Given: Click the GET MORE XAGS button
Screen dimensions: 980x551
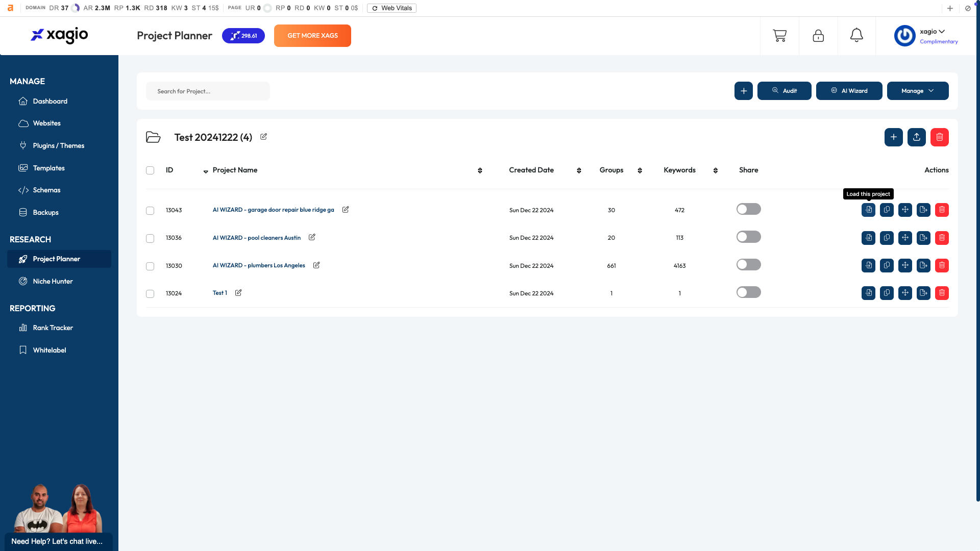Looking at the screenshot, I should point(312,36).
